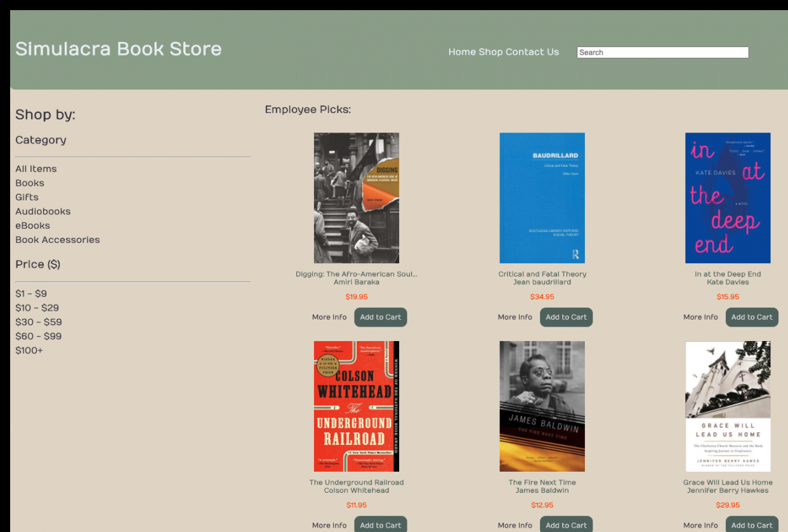Choose the $1 - $9 price range
This screenshot has height=532, width=788.
point(31,294)
